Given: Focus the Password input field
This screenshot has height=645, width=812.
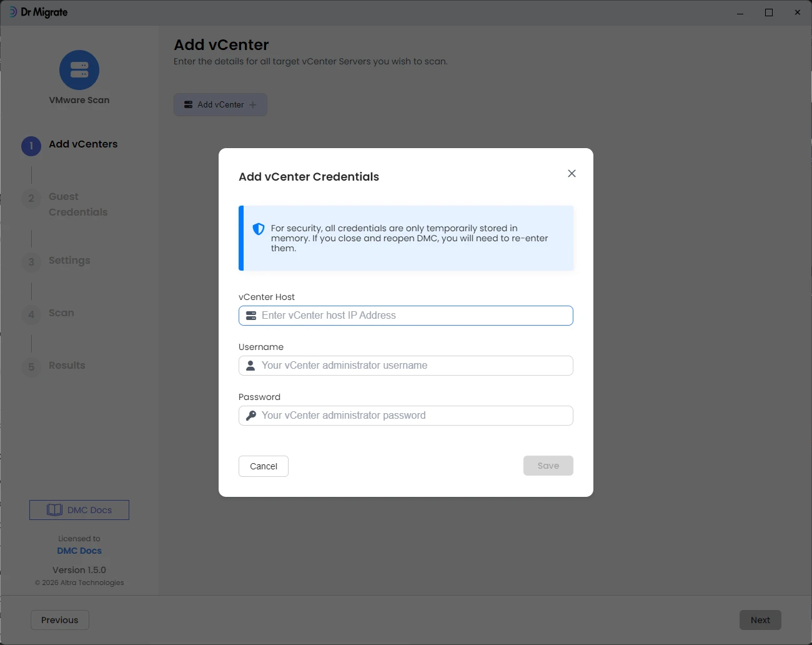Looking at the screenshot, I should pos(406,416).
